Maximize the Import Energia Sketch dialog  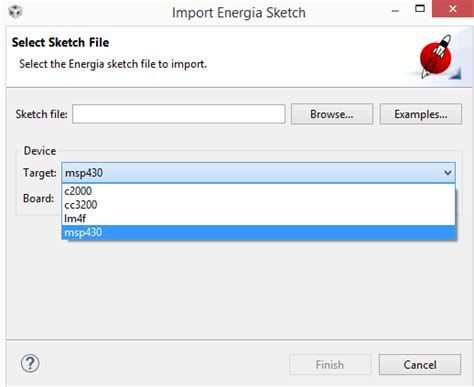[420, 9]
